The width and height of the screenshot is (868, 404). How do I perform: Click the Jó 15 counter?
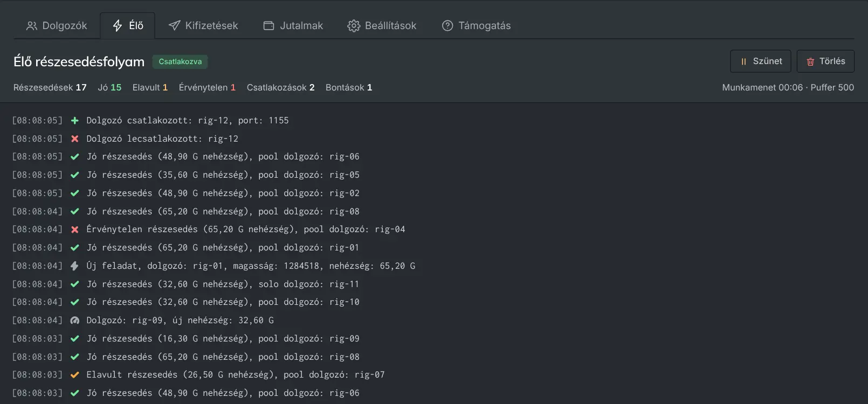pos(109,87)
